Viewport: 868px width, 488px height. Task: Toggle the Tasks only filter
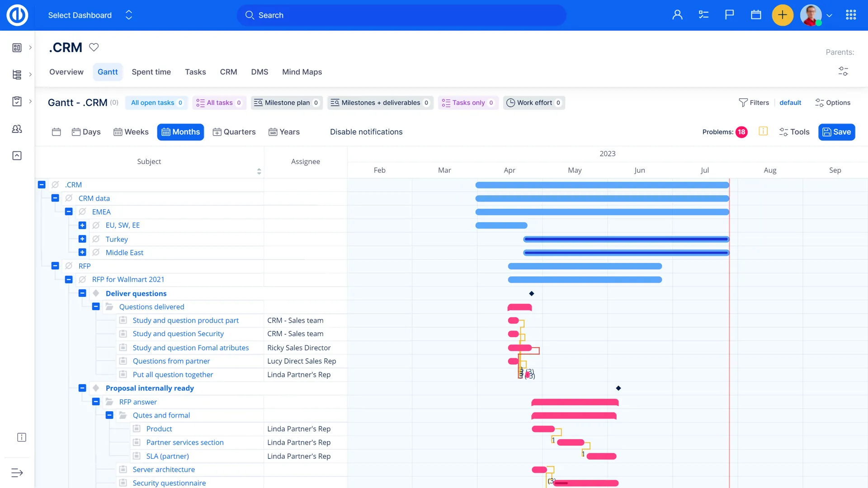pos(468,103)
